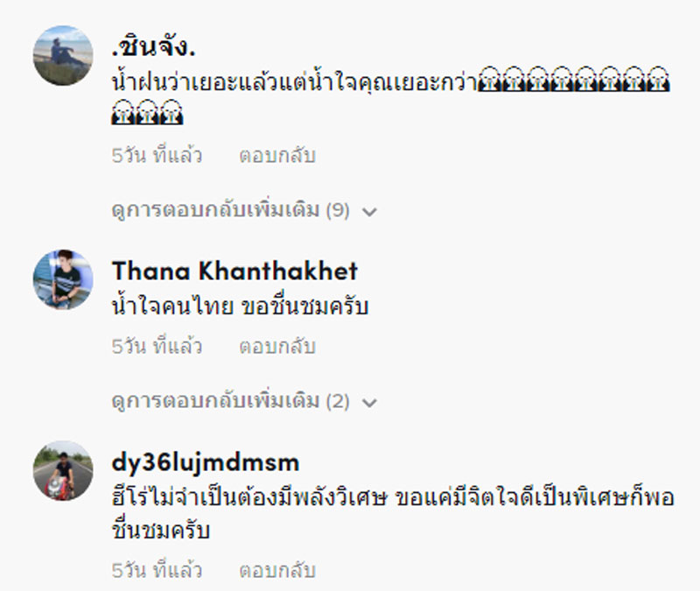700x591 pixels.
Task: Select the comment text น้ำใจคนไทย ขอชื่นชมครับ
Action: pos(240,306)
